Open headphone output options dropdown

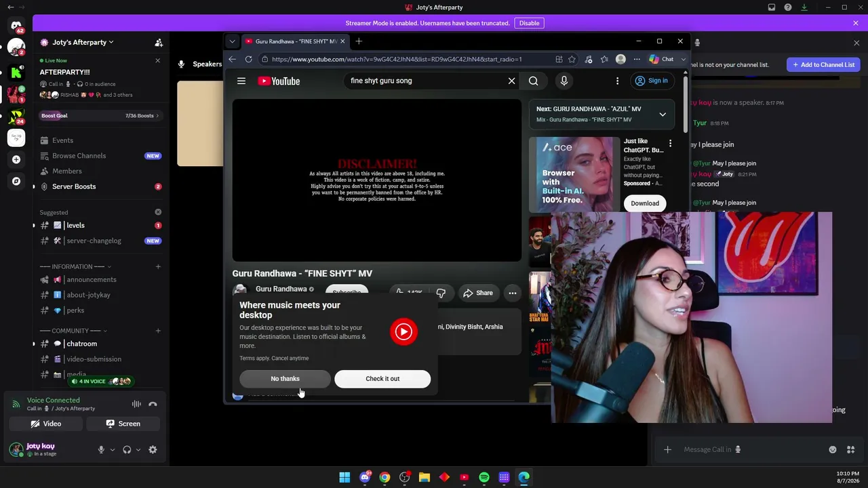[x=138, y=449]
